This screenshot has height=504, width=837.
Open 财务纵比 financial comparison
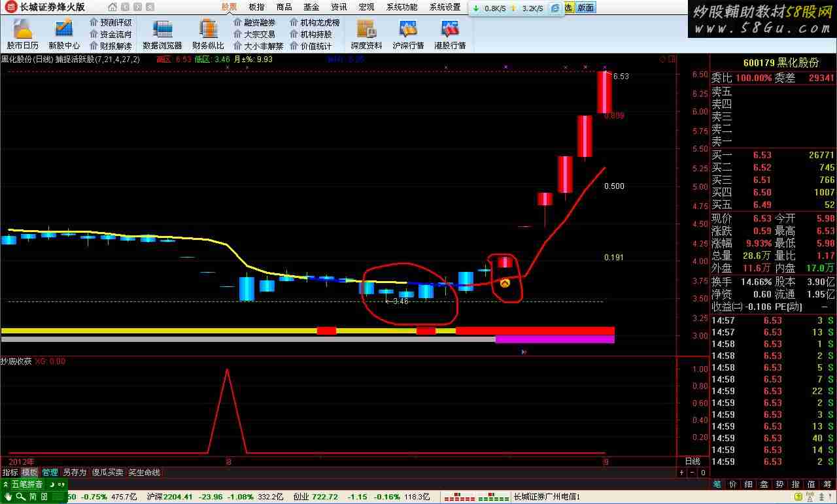click(208, 34)
